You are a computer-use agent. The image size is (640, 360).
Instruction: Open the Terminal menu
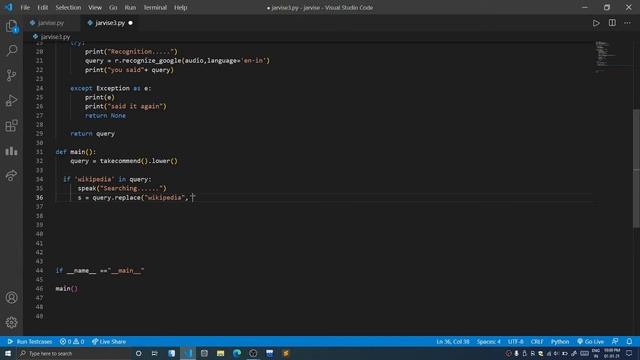click(x=155, y=7)
